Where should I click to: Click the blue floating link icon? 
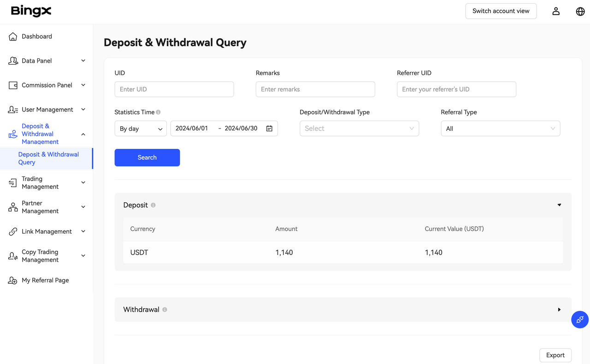580,320
